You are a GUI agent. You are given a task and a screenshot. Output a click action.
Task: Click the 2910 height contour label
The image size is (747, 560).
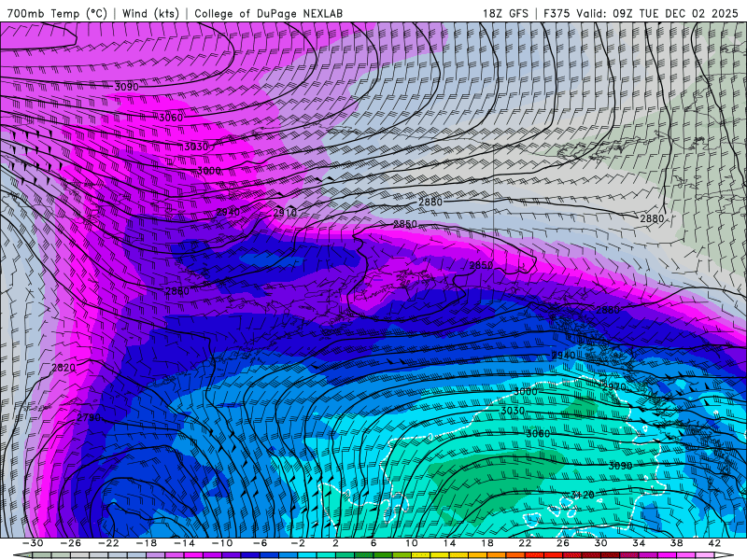coord(285,213)
